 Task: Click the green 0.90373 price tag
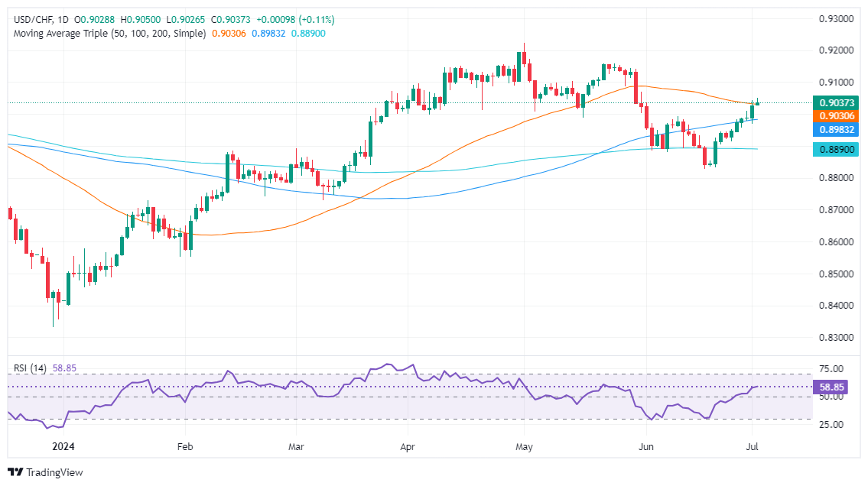click(x=836, y=103)
